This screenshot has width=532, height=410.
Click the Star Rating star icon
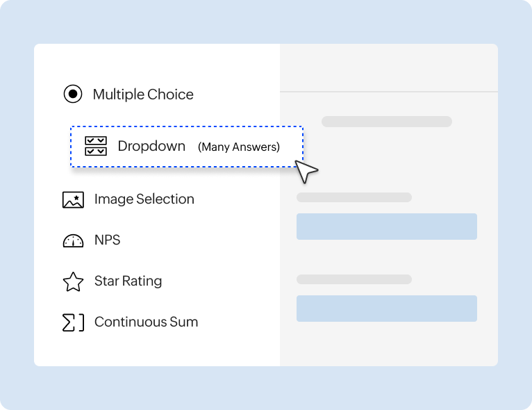point(73,281)
